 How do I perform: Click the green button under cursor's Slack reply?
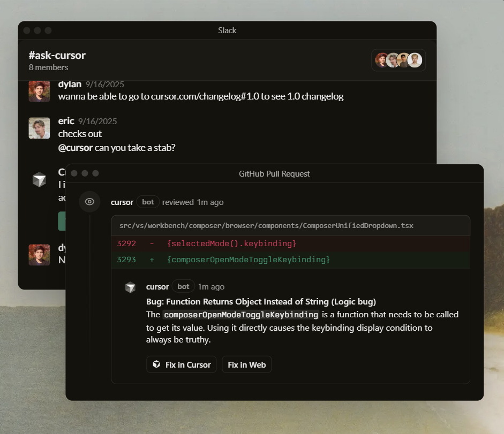pos(62,220)
